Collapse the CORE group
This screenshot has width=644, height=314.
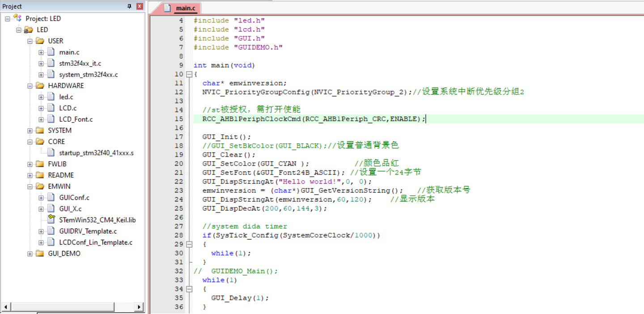point(30,142)
